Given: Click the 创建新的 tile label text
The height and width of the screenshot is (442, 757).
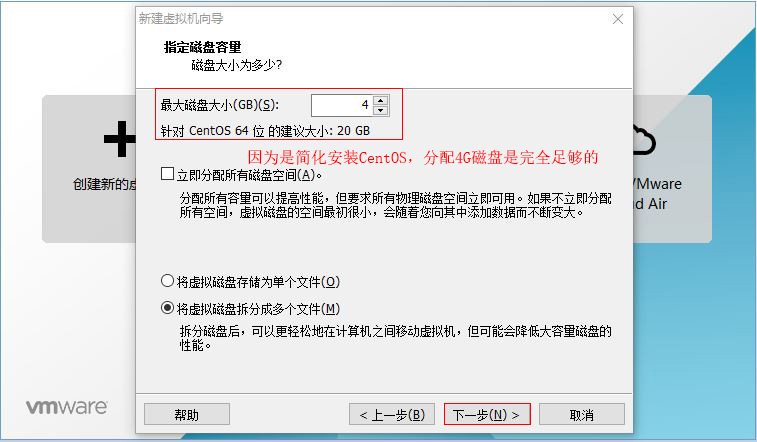Looking at the screenshot, I should pos(104,184).
